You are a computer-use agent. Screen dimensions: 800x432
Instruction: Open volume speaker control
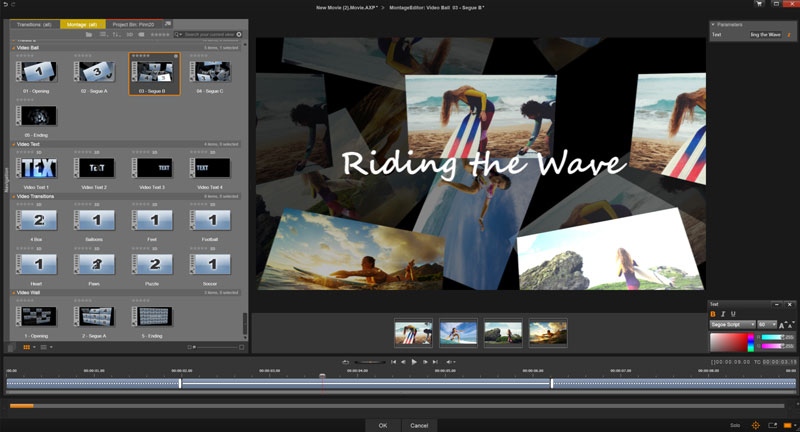coord(451,362)
